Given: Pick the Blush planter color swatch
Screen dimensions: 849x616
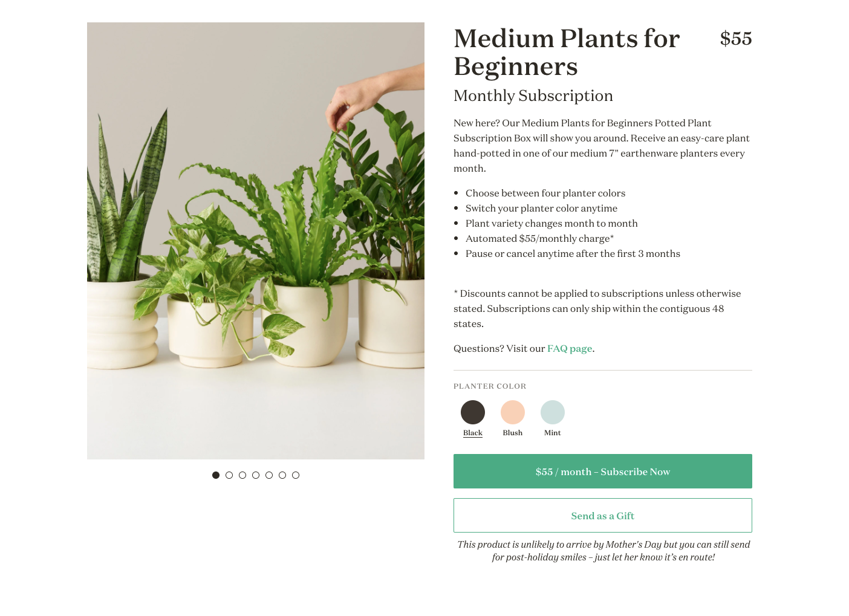Looking at the screenshot, I should pyautogui.click(x=513, y=412).
